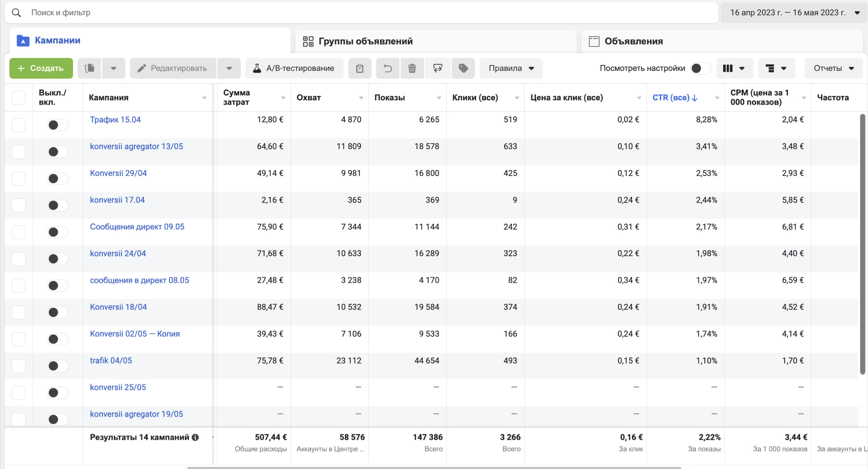Click the trash delete icon
Image resolution: width=868 pixels, height=469 pixels.
412,68
